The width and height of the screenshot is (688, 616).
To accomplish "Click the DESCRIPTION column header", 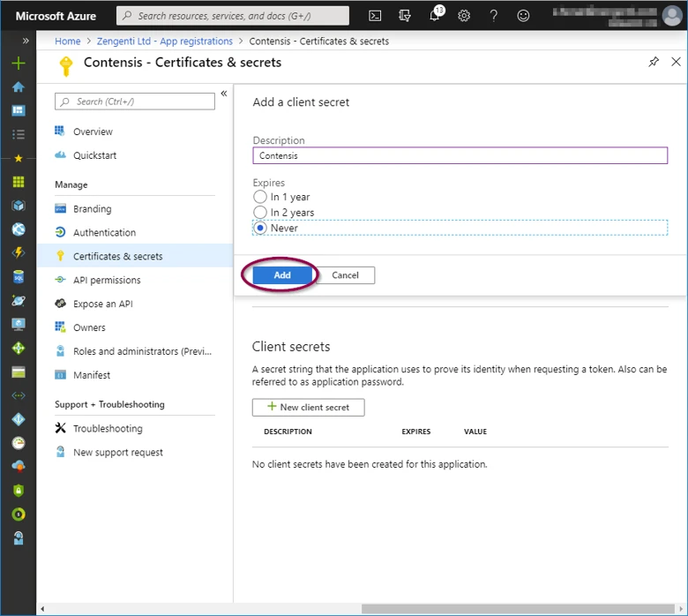I will coord(288,432).
